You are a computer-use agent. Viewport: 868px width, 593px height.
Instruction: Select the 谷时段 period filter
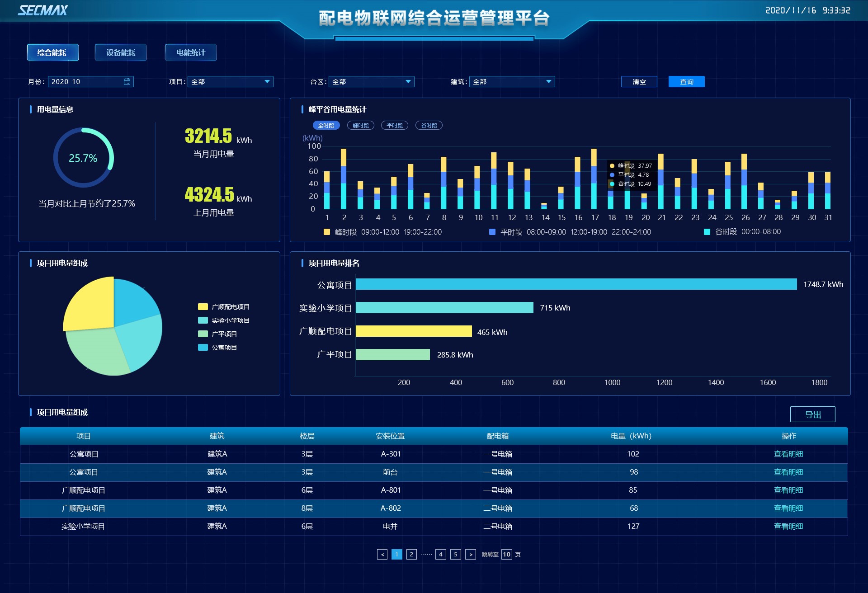point(429,126)
